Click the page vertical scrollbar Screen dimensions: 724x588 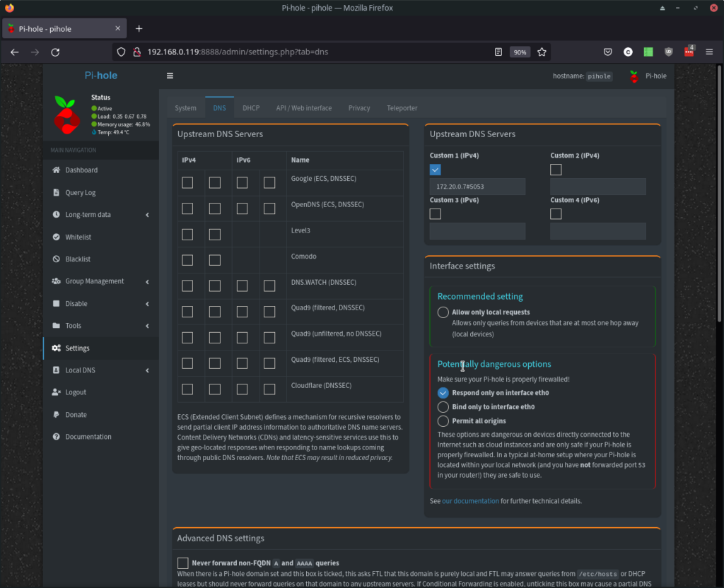[x=719, y=194]
